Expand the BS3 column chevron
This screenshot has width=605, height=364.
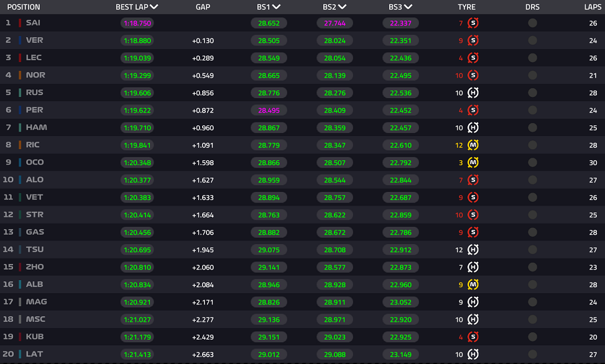pyautogui.click(x=409, y=7)
